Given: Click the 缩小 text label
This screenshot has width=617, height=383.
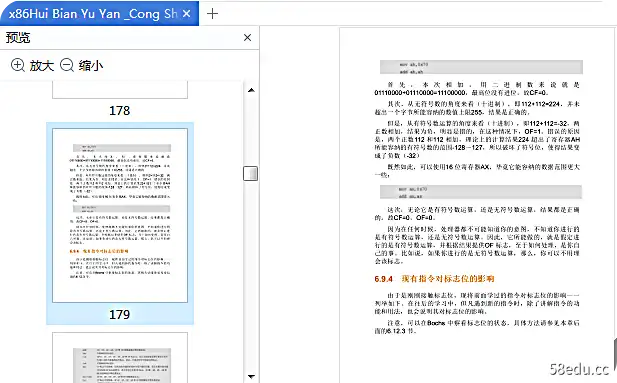Looking at the screenshot, I should [x=91, y=65].
